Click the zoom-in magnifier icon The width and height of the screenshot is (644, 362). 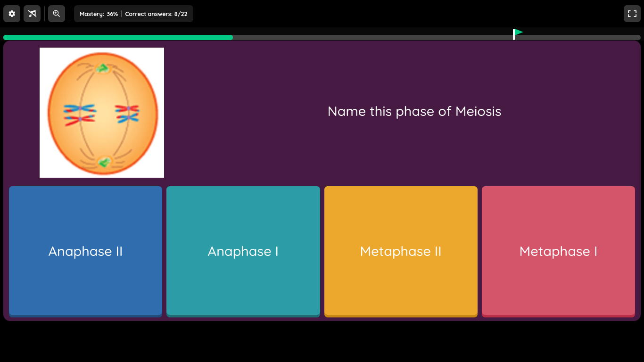(x=57, y=14)
